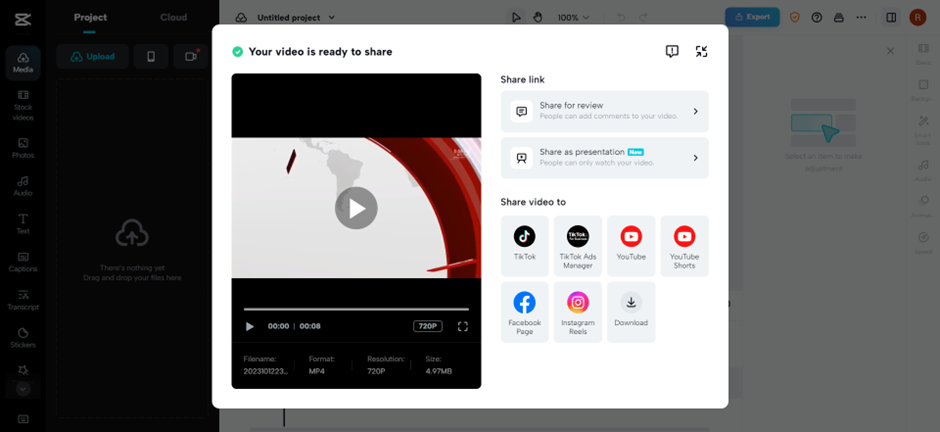Open the Media panel in sidebar

(23, 63)
